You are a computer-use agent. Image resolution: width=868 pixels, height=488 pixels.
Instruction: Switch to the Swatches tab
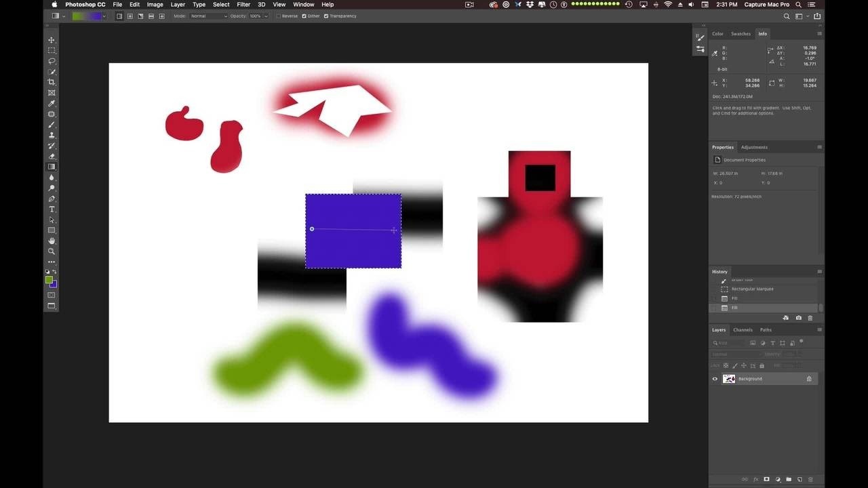point(741,34)
